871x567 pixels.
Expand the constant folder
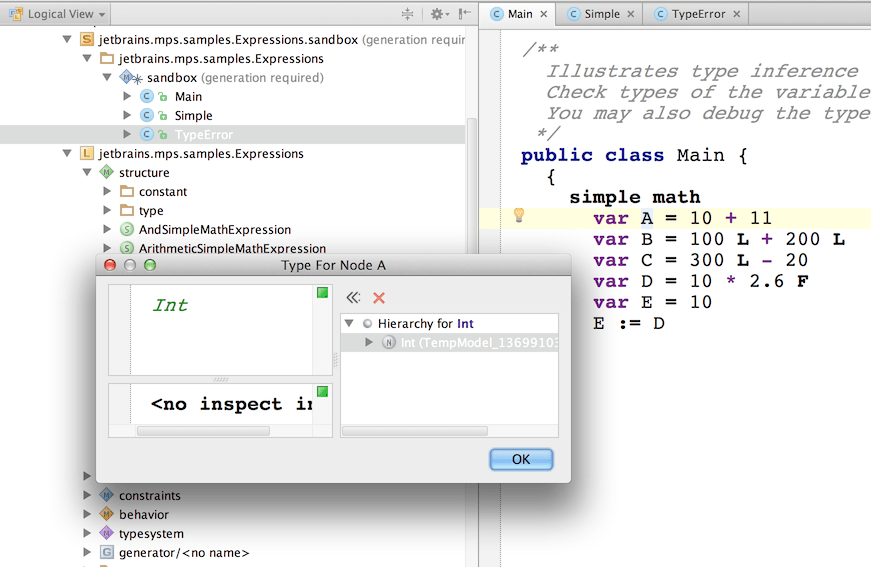click(107, 192)
